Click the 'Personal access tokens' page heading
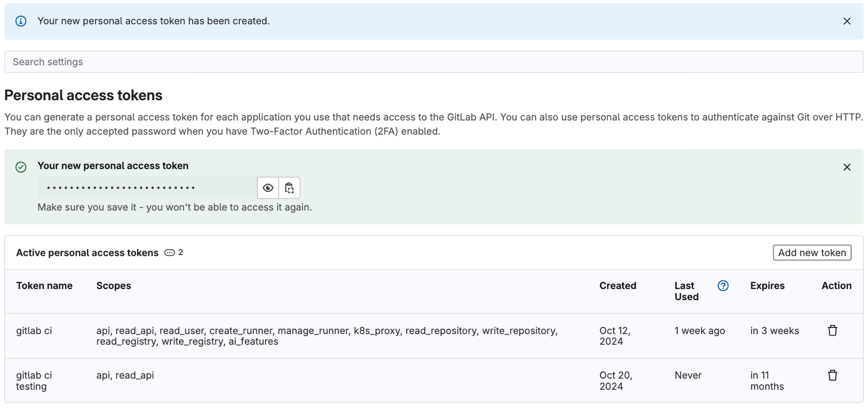The image size is (868, 409). [x=83, y=95]
